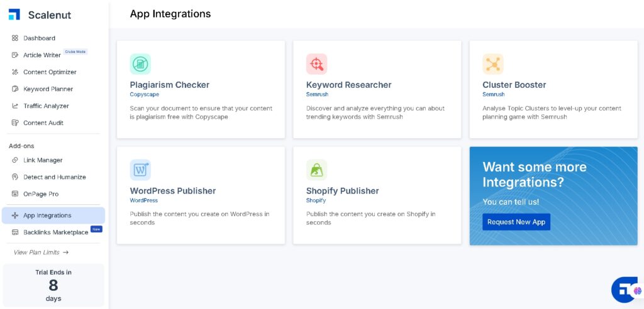Click the Content Optimizer wand icon
Screen dimensions: 644x309
pos(15,72)
